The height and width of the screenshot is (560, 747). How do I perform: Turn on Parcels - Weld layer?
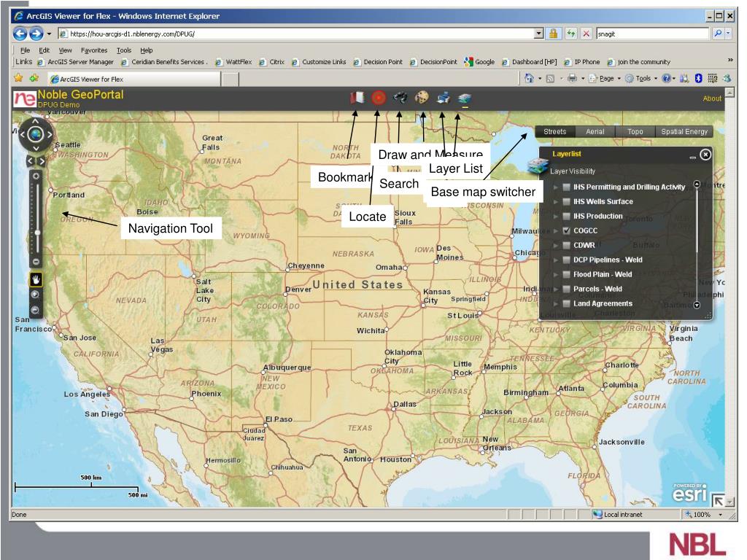(x=566, y=289)
